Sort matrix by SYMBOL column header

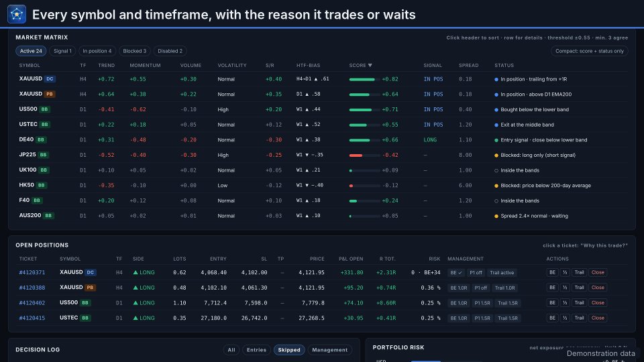[30, 65]
